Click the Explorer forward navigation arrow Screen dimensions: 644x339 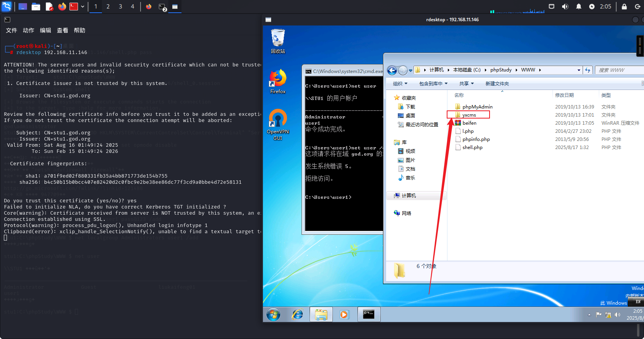(x=402, y=70)
